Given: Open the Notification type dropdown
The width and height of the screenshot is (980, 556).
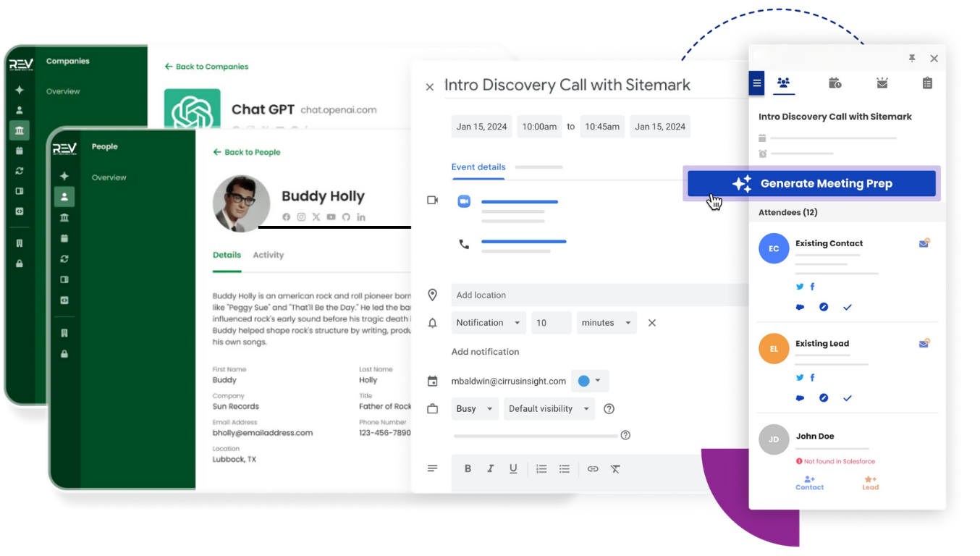Looking at the screenshot, I should (x=489, y=323).
